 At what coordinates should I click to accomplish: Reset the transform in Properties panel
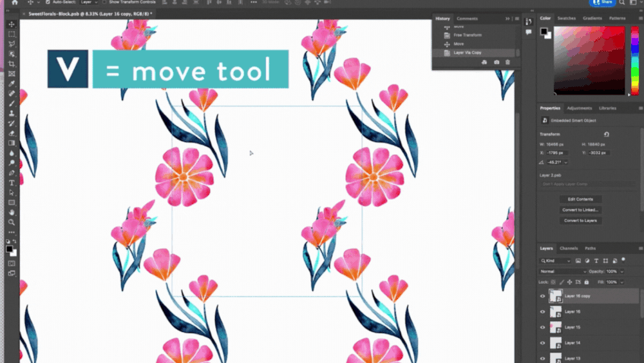606,134
